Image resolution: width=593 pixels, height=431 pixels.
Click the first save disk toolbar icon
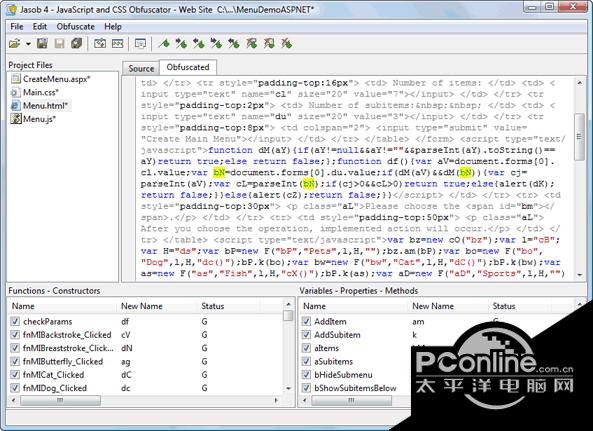[x=42, y=44]
